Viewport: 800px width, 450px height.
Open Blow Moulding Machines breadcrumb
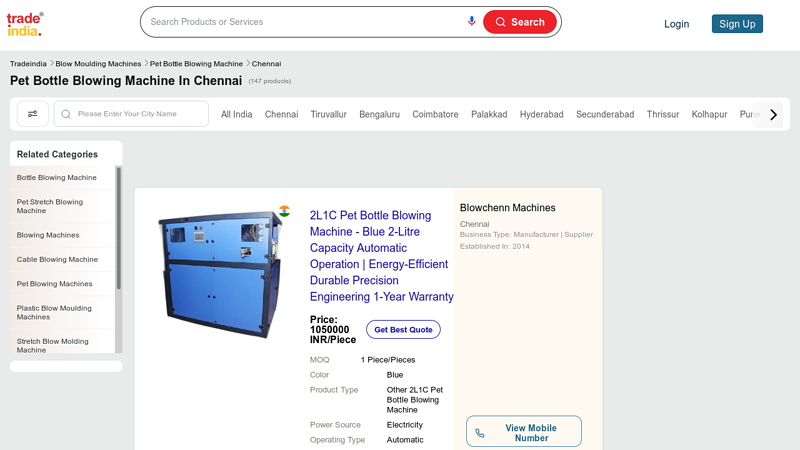[x=98, y=64]
